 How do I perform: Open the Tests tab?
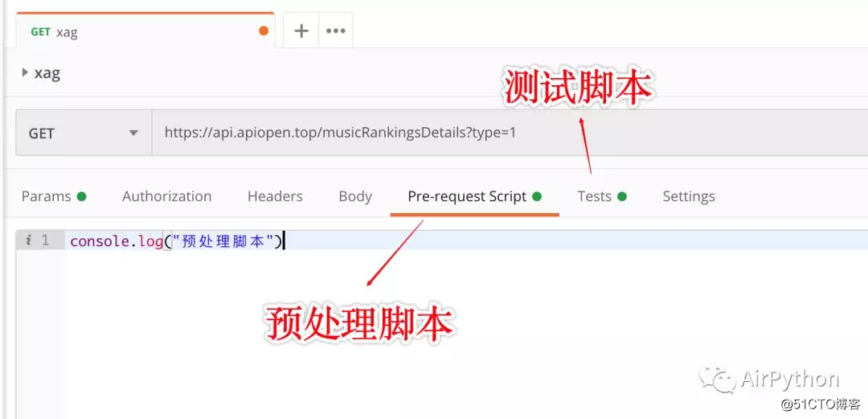click(x=602, y=196)
